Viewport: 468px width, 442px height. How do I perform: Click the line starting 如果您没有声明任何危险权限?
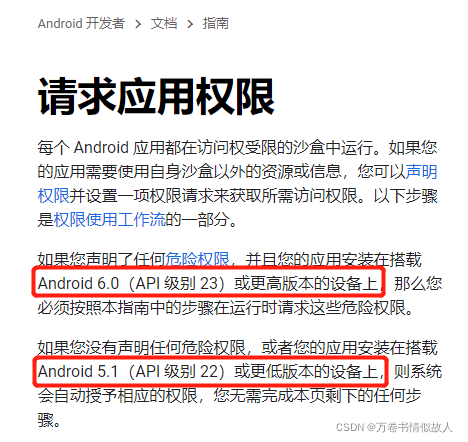pos(237,347)
